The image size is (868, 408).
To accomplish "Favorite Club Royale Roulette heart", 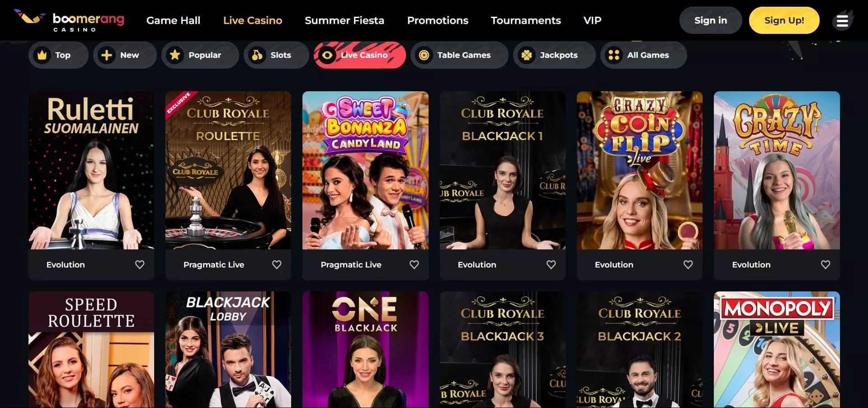I will click(x=277, y=265).
